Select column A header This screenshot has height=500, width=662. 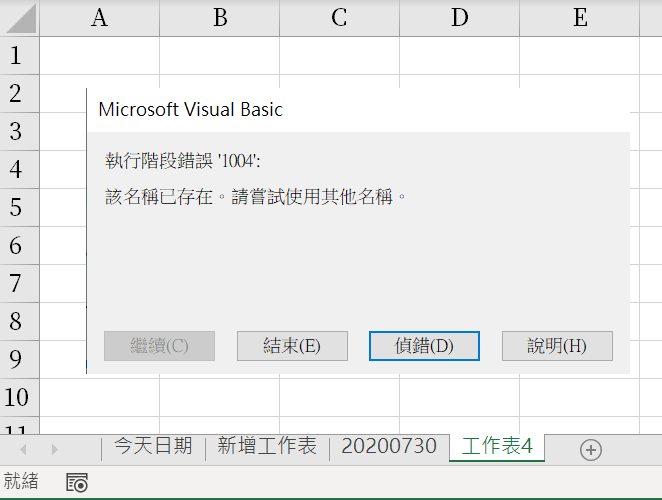(100, 18)
